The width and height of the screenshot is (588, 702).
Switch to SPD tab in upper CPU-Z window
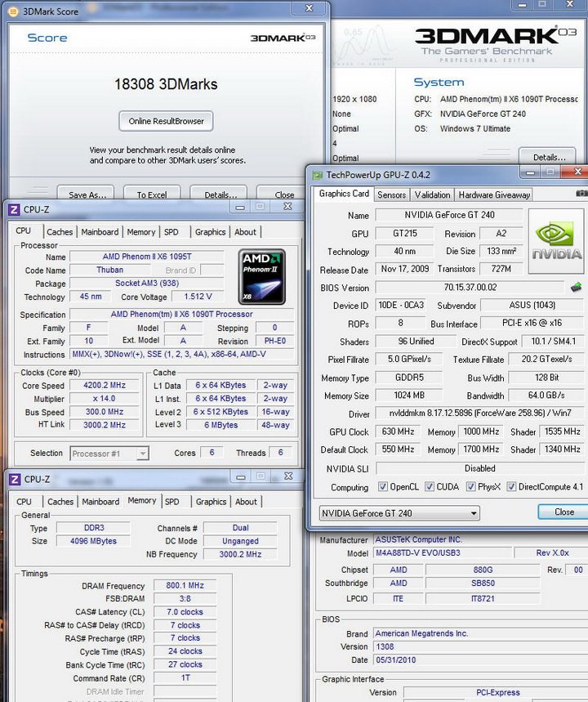click(171, 232)
